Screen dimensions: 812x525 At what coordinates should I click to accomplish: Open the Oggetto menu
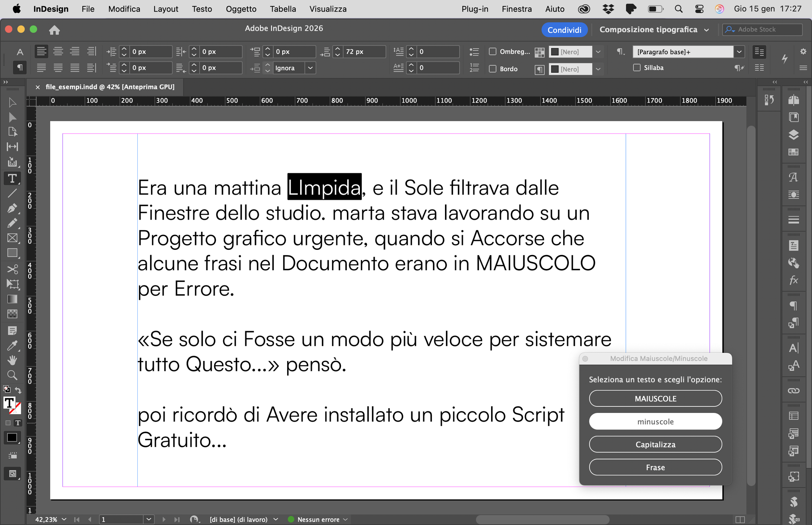pyautogui.click(x=241, y=9)
